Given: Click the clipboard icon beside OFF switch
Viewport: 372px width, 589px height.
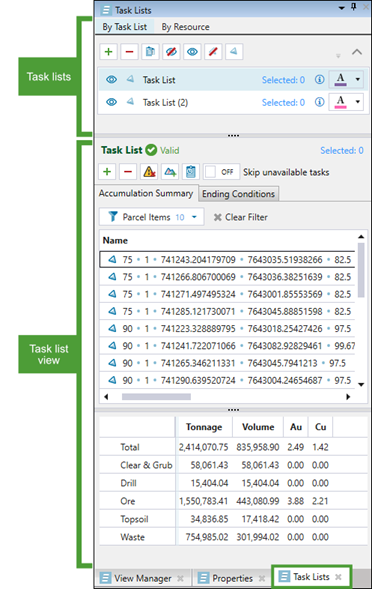Looking at the screenshot, I should [x=191, y=172].
